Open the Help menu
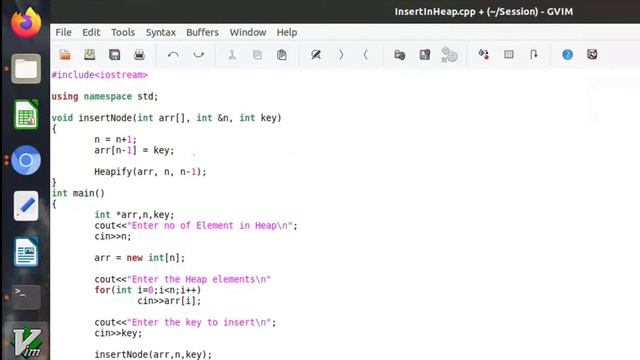This screenshot has height=360, width=640. click(287, 32)
